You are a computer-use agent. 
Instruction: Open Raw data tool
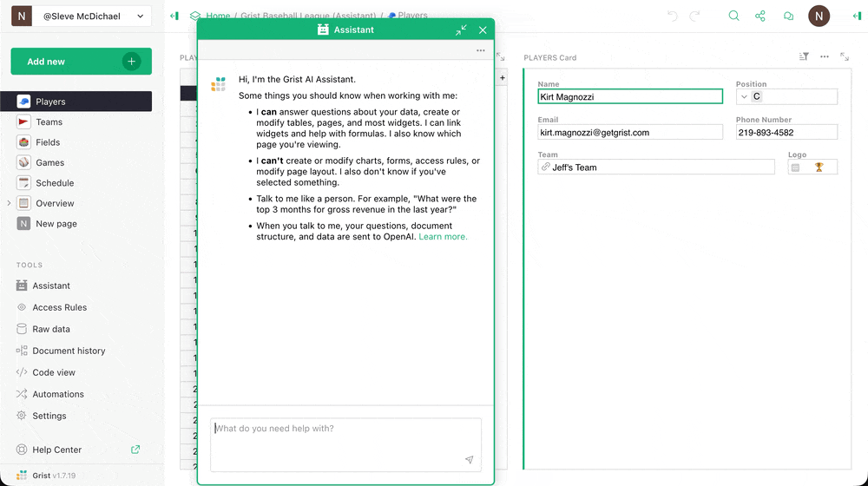click(51, 329)
